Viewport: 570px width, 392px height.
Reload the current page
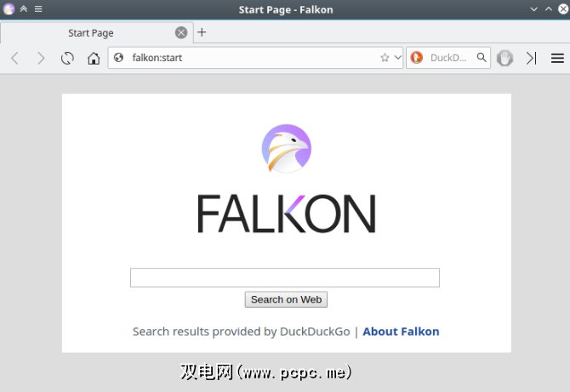[67, 58]
